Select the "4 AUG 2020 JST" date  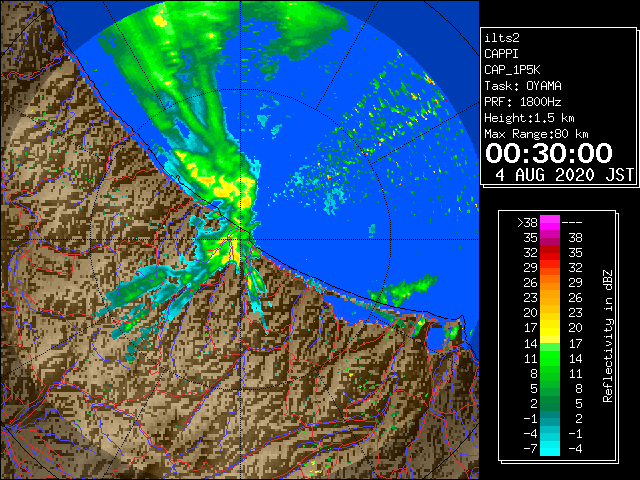click(565, 175)
